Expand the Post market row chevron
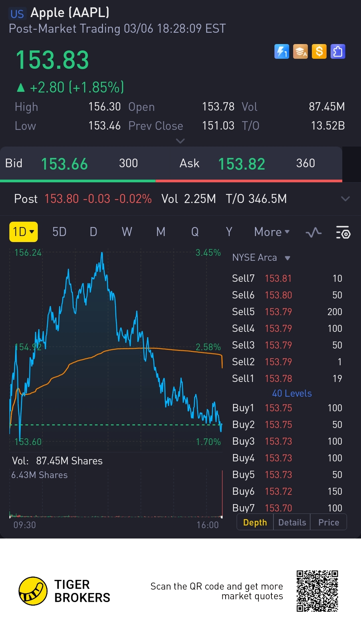 pos(345,199)
